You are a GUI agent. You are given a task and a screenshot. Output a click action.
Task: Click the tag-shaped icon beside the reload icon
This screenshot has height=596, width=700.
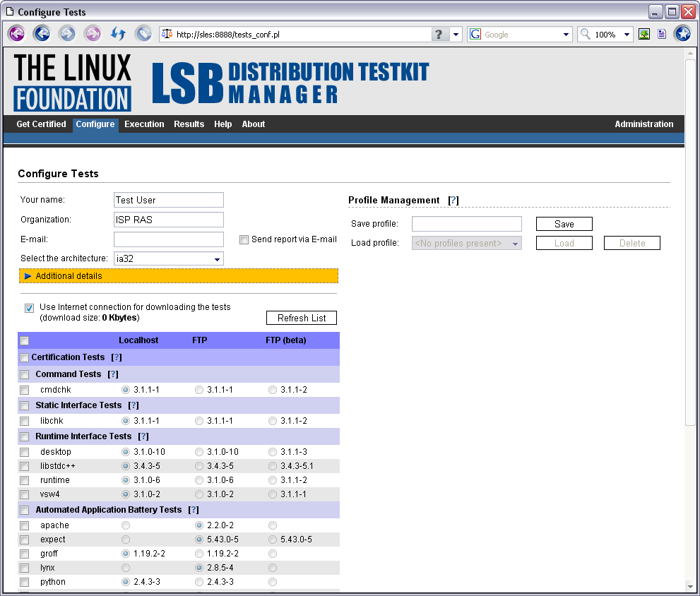pos(143,34)
